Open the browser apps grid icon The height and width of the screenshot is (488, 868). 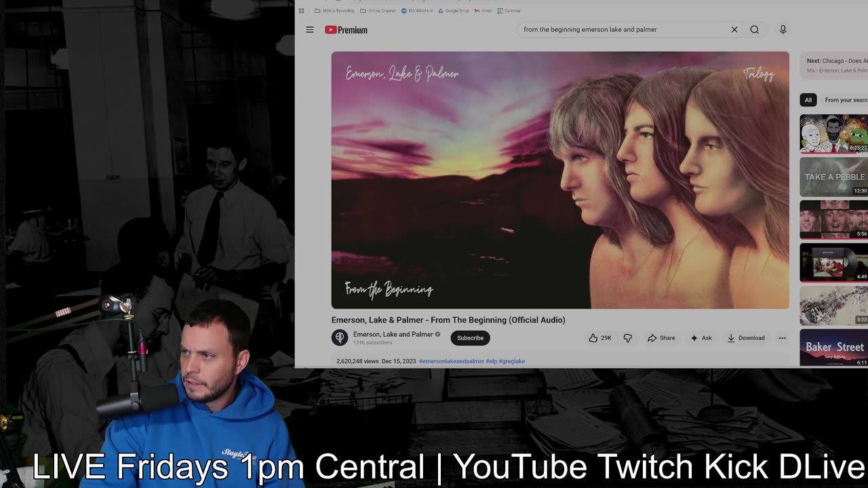pos(301,11)
